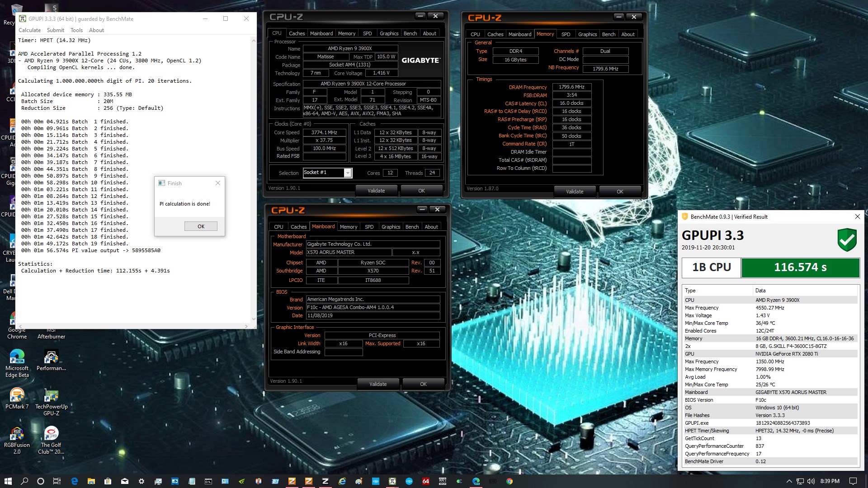Open File Explorer from the taskbar
Screen dimensions: 868x488
click(x=91, y=481)
